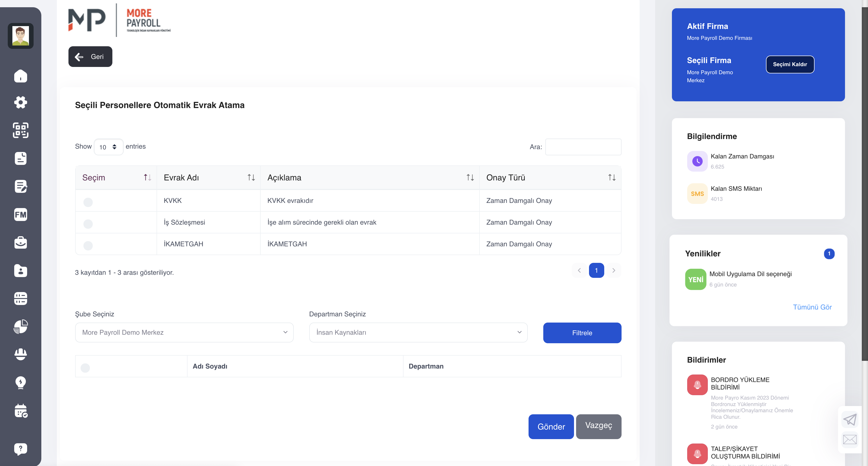
Task: Open the personnel folder icon in sidebar
Action: point(21,270)
